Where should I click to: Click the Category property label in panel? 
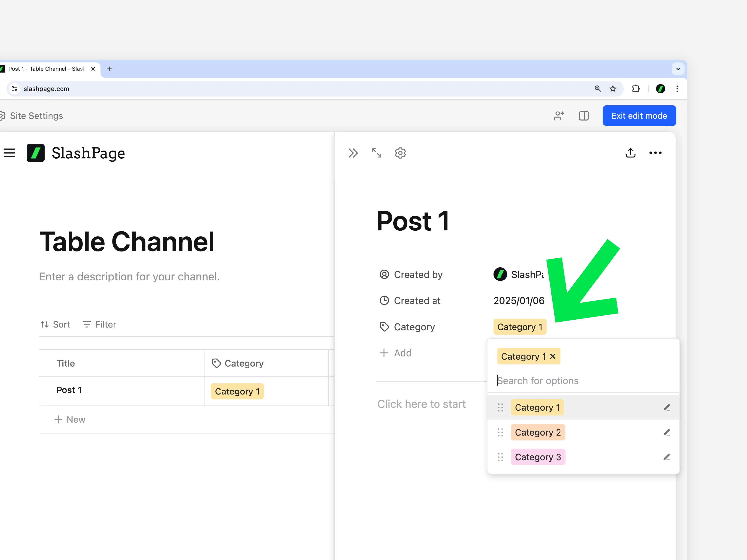(x=407, y=327)
